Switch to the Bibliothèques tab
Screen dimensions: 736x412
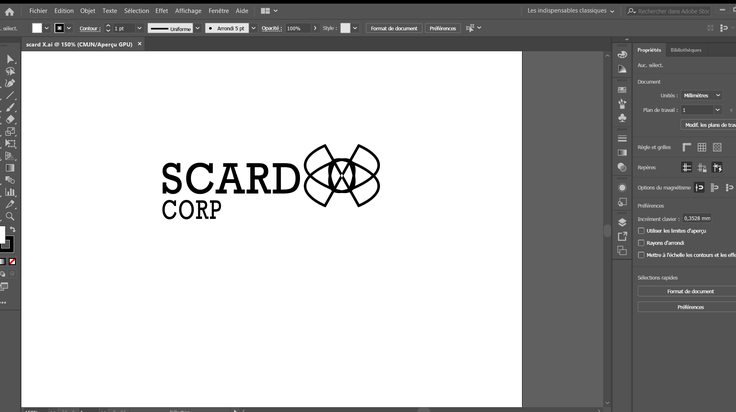click(x=686, y=50)
